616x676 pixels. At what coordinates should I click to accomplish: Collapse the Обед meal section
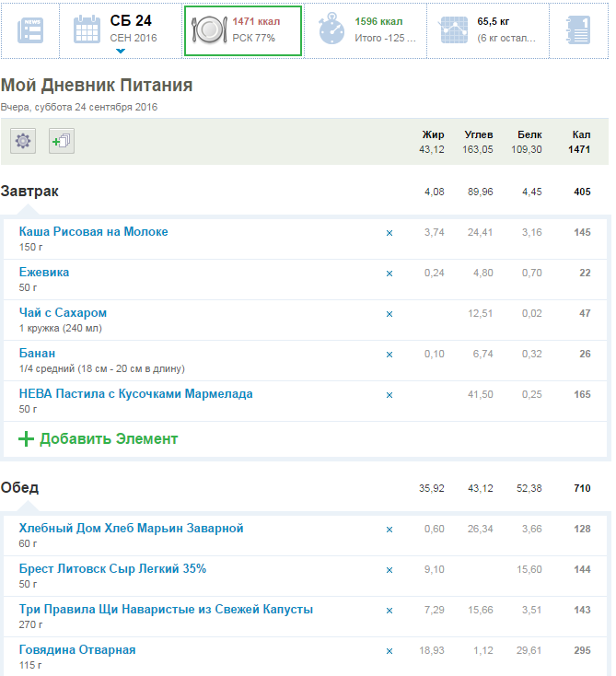[x=20, y=488]
